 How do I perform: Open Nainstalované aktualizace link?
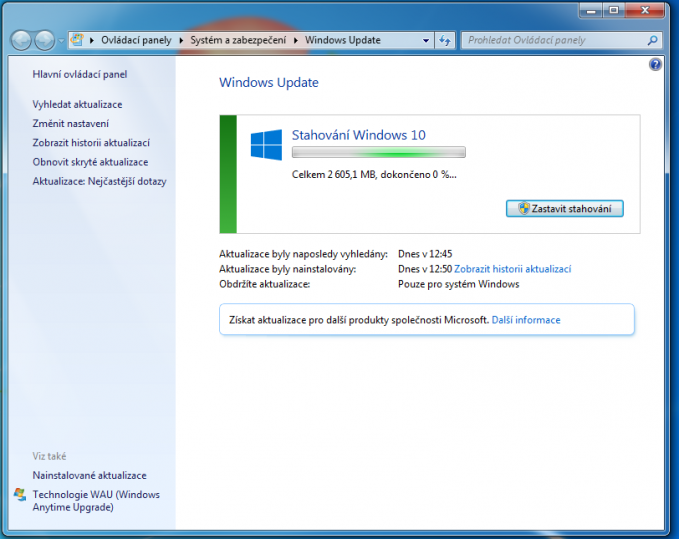click(89, 475)
